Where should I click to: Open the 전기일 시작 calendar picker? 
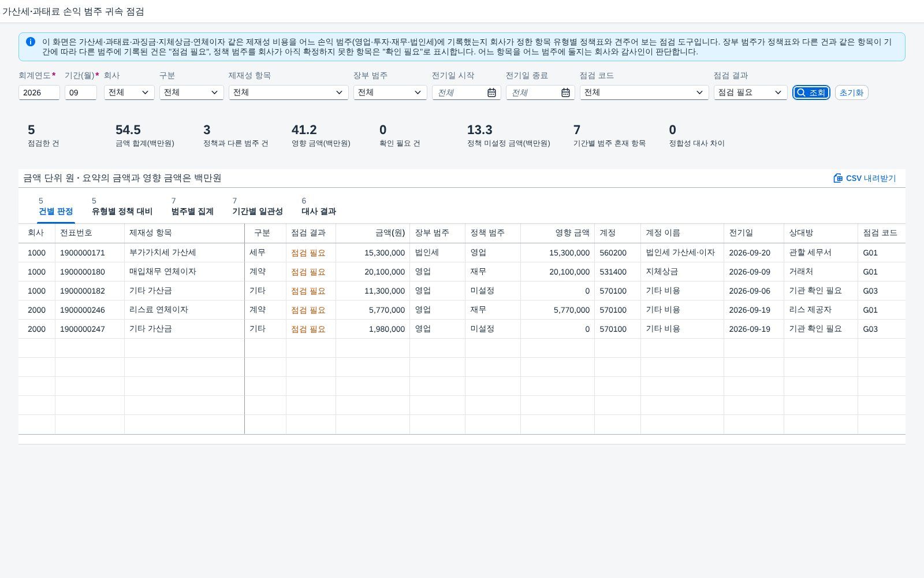tap(491, 92)
